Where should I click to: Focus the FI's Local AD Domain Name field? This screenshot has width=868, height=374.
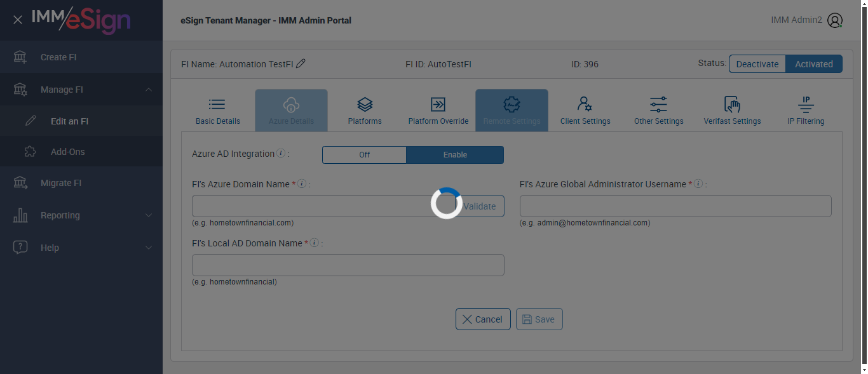[x=348, y=265]
